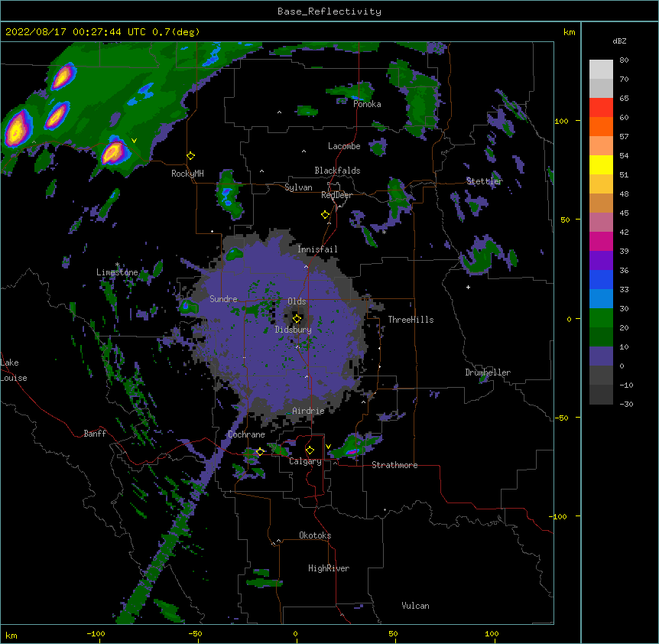659x644 pixels.
Task: Select the Sundre label
Action: (223, 299)
